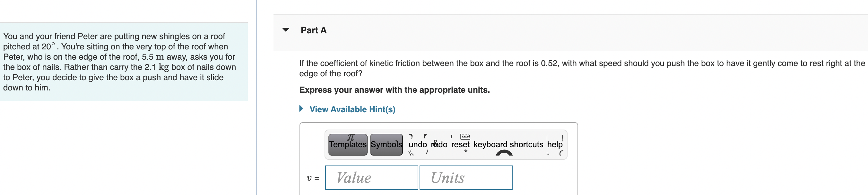Click the '20°' pitch angle text
Viewport: 868px width, 195px height.
pyautogui.click(x=48, y=47)
